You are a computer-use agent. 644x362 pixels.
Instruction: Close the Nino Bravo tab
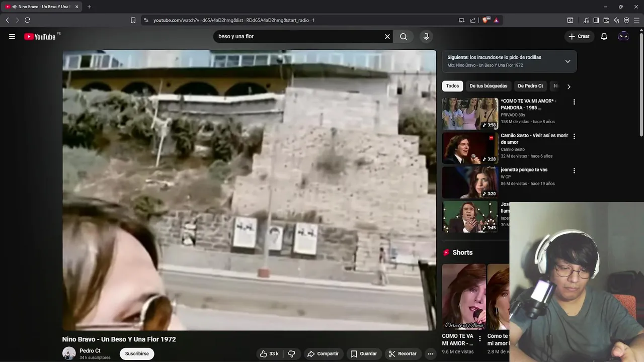tap(76, 7)
